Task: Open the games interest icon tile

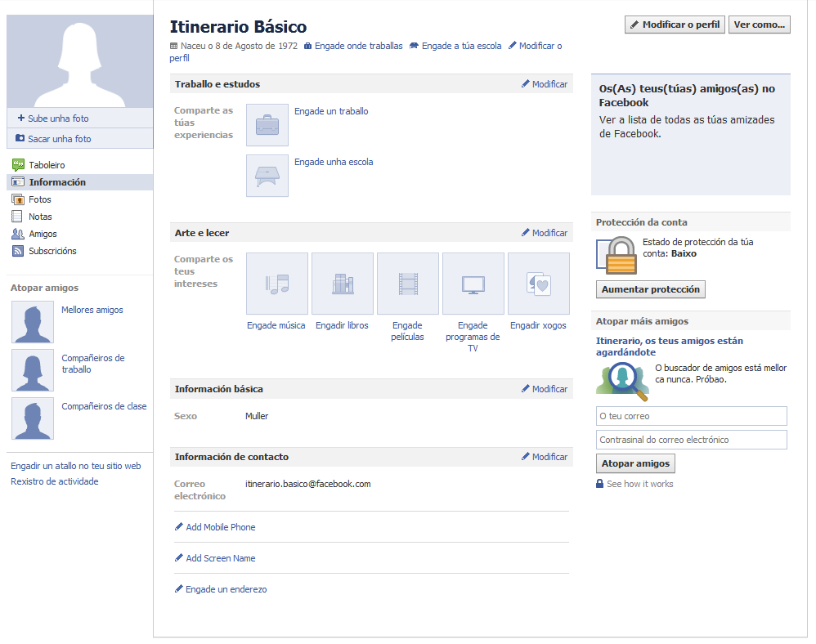Action: click(x=539, y=284)
